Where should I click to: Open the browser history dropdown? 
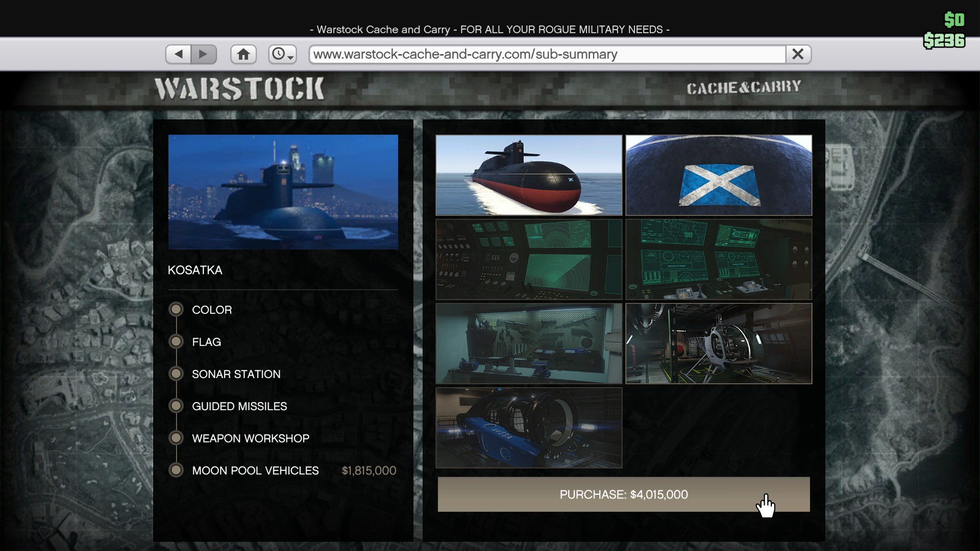pyautogui.click(x=282, y=54)
